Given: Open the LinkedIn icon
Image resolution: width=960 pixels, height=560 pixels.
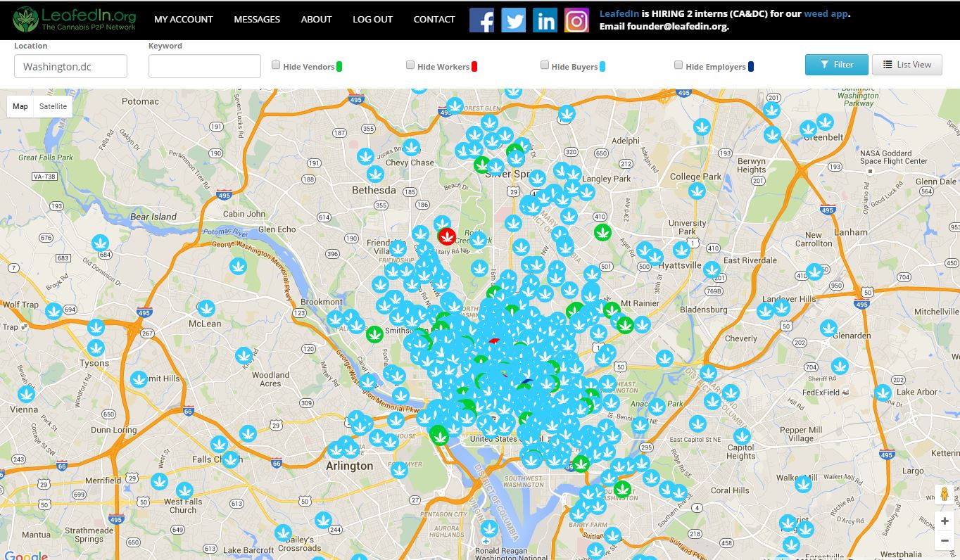Looking at the screenshot, I should pos(545,20).
